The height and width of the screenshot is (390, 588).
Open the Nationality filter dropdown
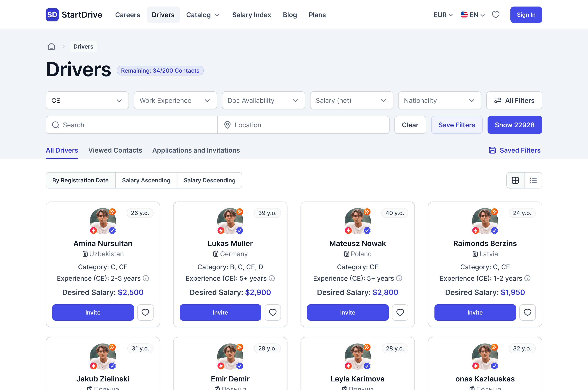(439, 101)
